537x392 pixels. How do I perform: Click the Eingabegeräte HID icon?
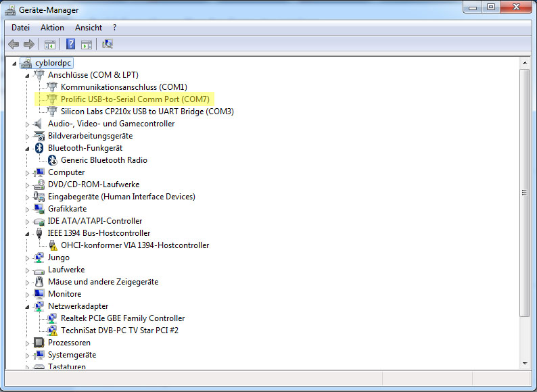tap(39, 197)
